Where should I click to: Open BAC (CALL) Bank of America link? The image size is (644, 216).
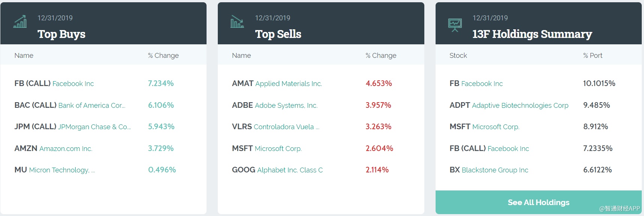coord(70,105)
